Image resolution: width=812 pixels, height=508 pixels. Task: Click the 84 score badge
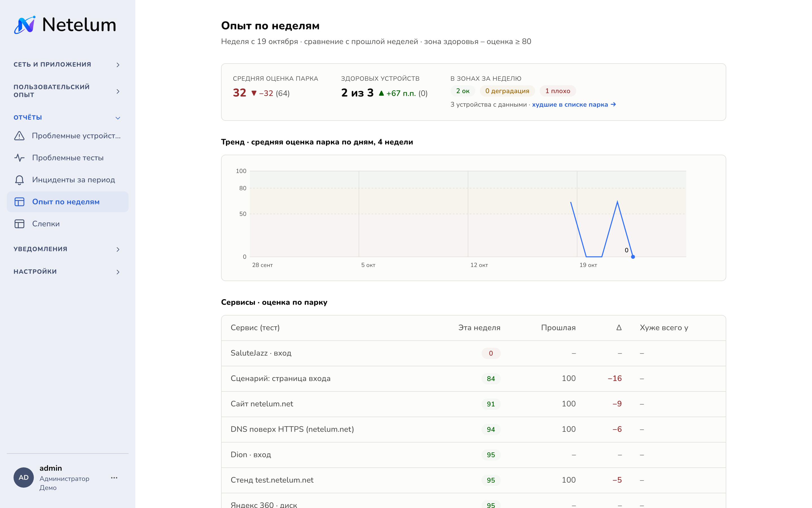click(491, 379)
